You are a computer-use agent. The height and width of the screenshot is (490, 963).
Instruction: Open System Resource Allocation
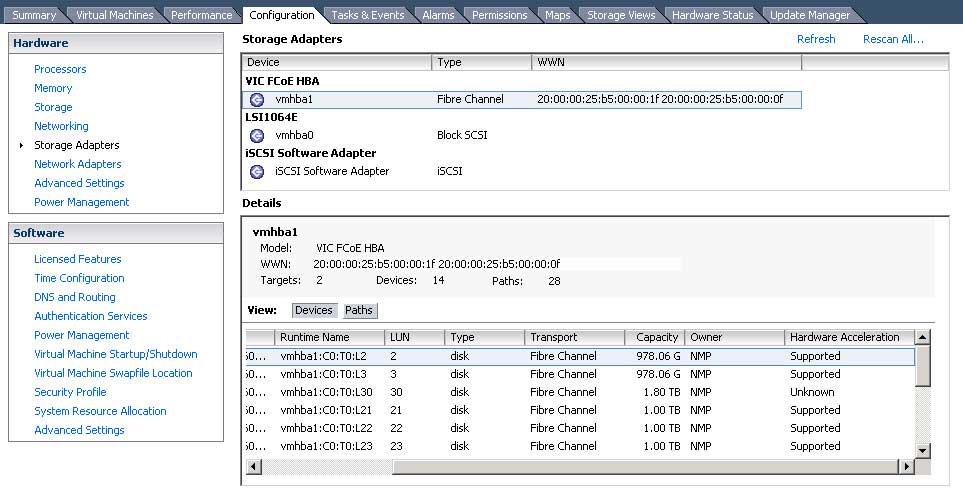100,411
